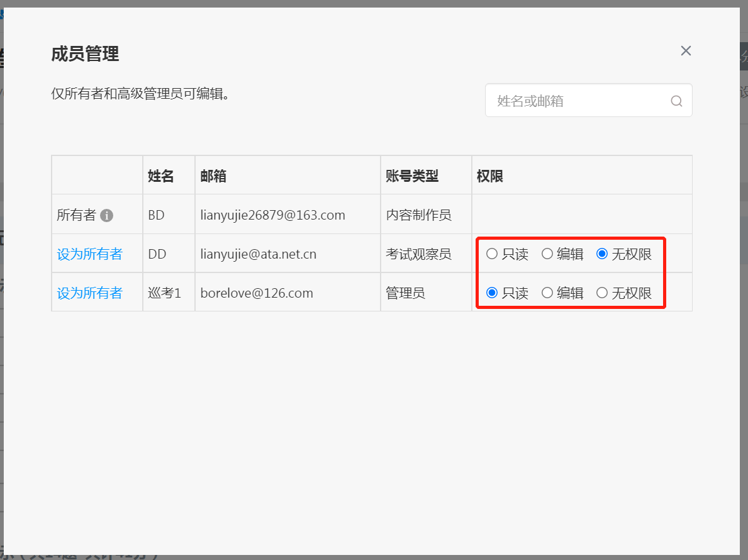
Task: Focus the 姓名或邮箱 search field
Action: (x=589, y=100)
